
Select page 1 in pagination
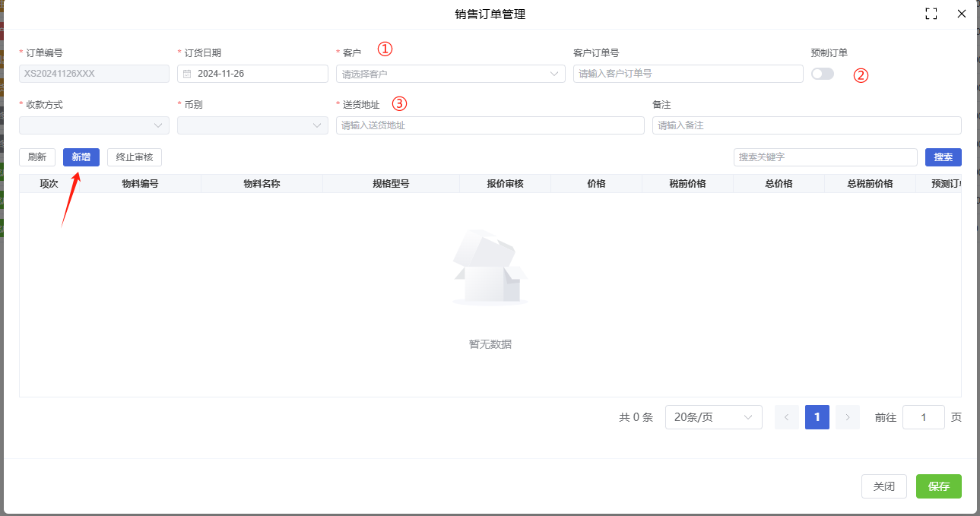(817, 417)
